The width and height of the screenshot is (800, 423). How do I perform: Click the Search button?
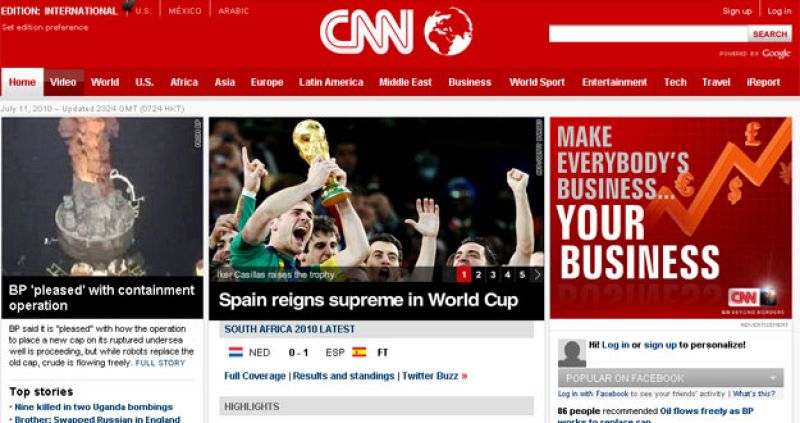(770, 34)
